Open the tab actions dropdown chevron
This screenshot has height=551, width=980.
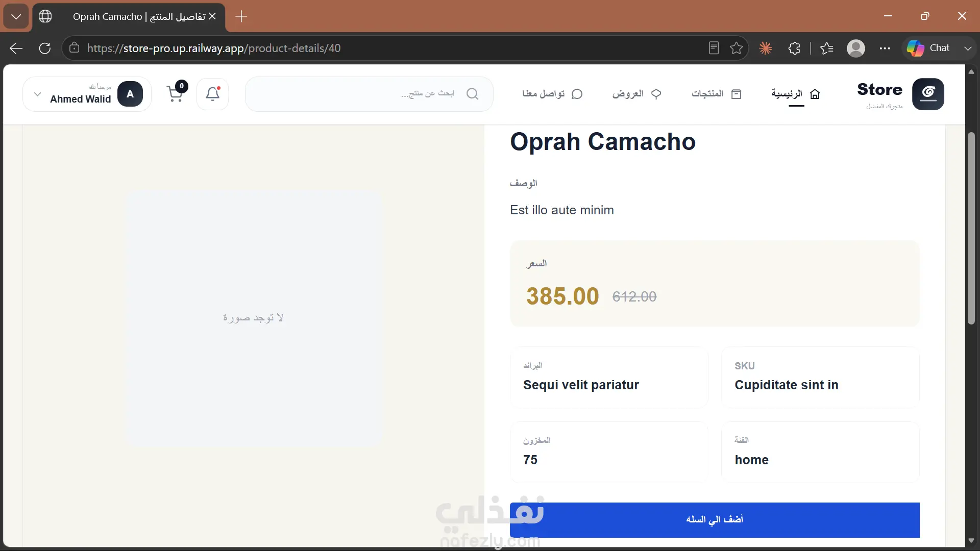[x=16, y=16]
